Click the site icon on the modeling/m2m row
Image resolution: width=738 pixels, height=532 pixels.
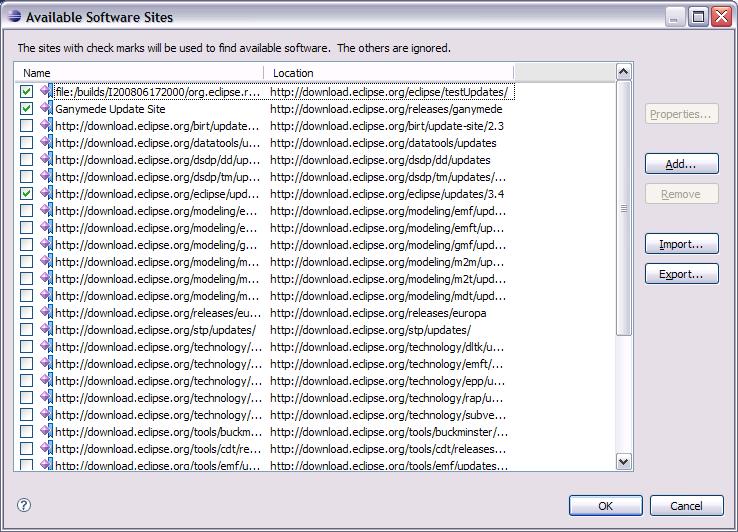click(x=47, y=261)
